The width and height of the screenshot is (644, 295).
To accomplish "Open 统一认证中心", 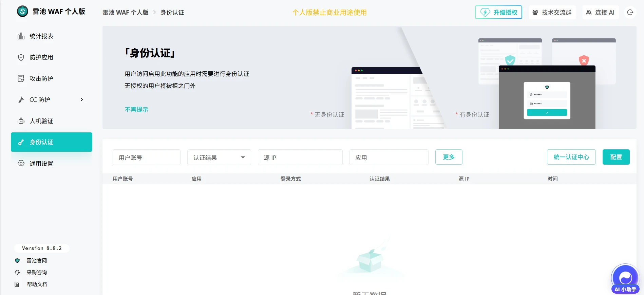I will [571, 157].
